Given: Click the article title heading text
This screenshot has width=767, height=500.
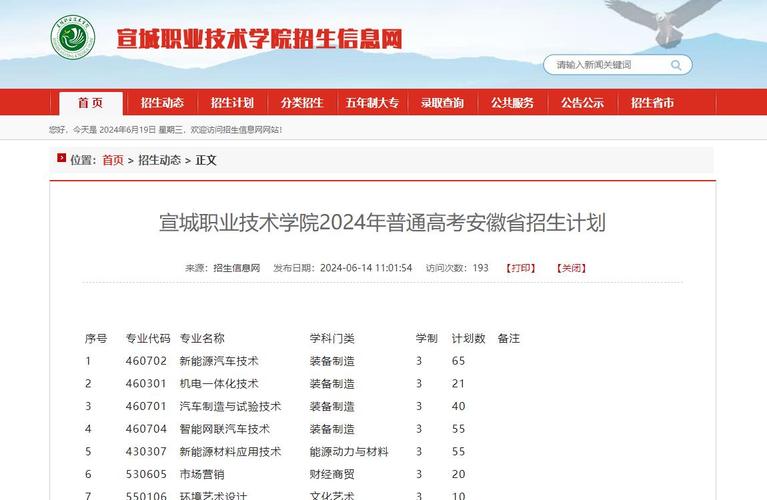Looking at the screenshot, I should (x=383, y=223).
